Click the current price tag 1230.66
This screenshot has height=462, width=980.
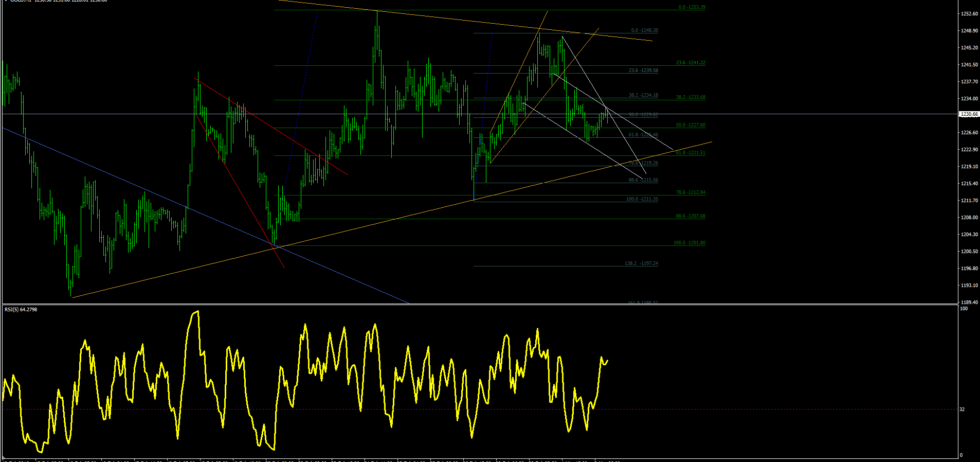[x=969, y=114]
